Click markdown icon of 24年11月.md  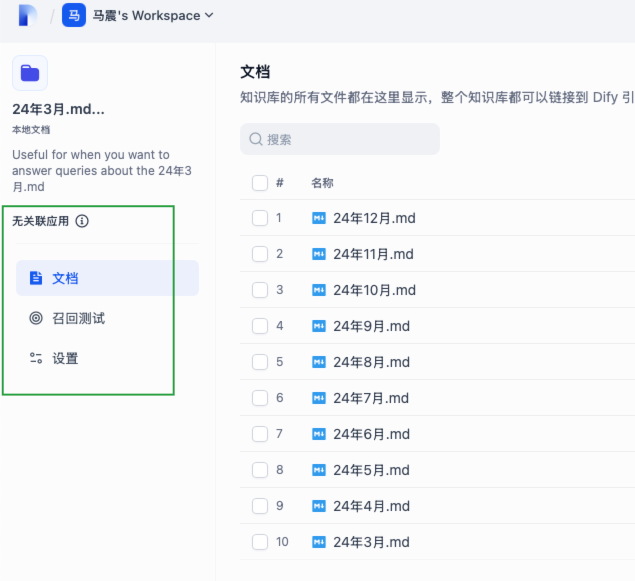[319, 254]
